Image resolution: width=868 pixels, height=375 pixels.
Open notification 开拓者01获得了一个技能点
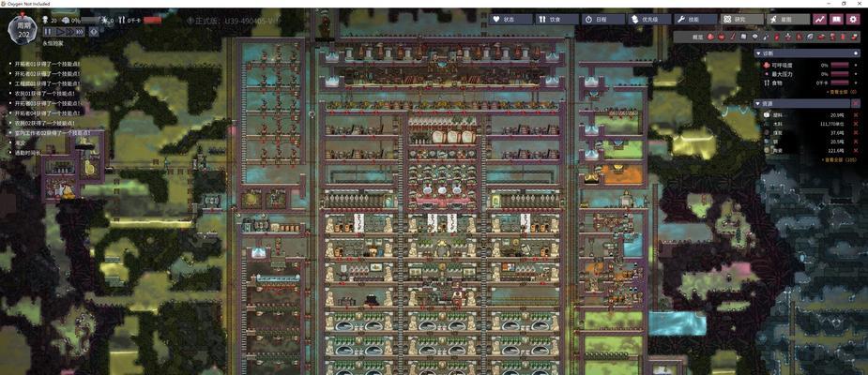point(47,64)
